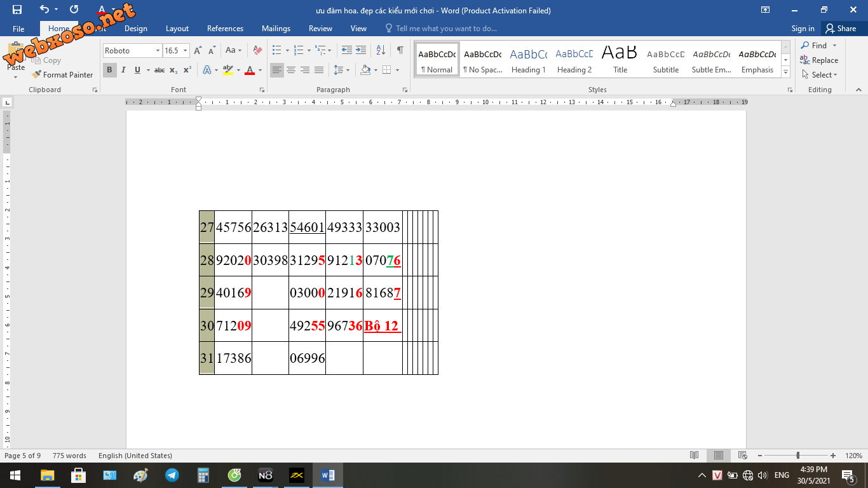Apply strikethrough formatting
The width and height of the screenshot is (868, 488).
(159, 70)
